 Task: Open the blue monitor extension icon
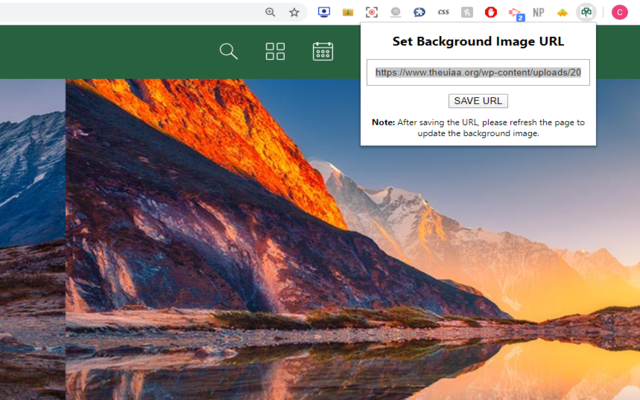pos(324,12)
